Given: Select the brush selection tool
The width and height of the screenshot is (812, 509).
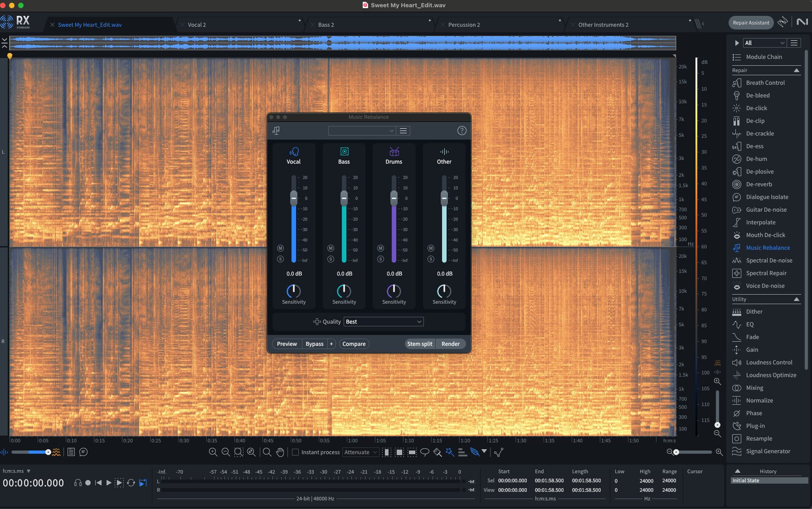Looking at the screenshot, I should coord(438,452).
